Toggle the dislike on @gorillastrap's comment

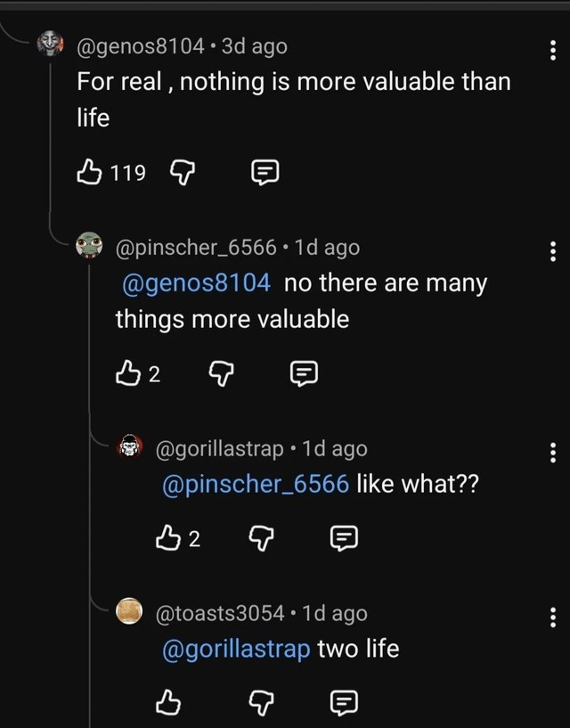point(260,538)
